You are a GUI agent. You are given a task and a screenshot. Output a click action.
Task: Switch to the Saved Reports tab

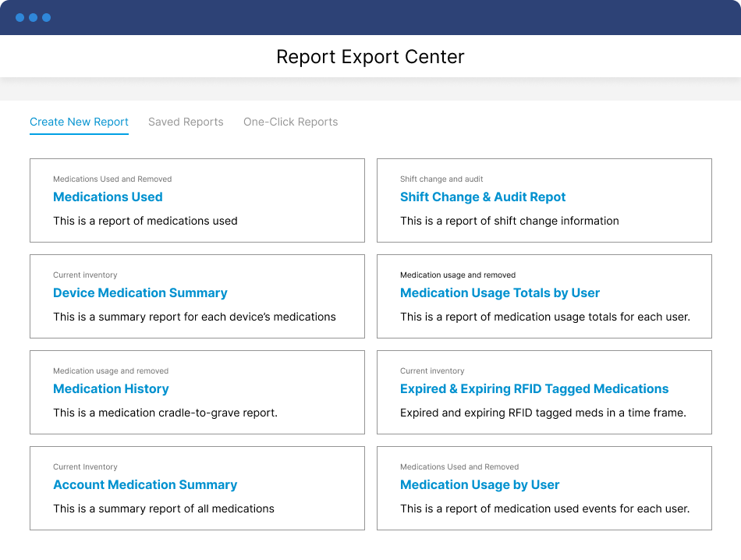[186, 122]
